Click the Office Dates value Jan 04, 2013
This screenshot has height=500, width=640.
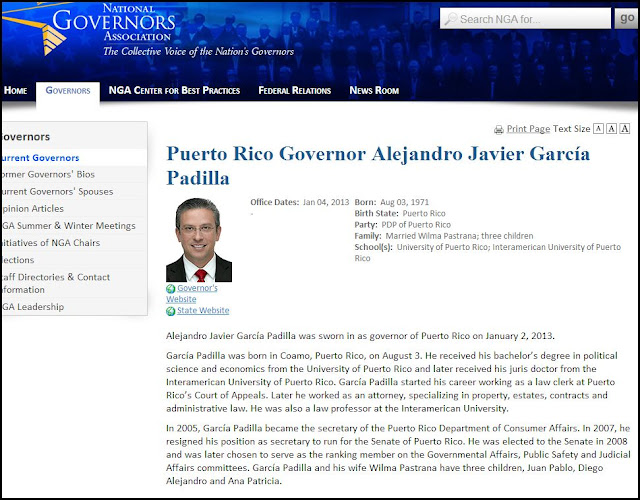click(326, 202)
